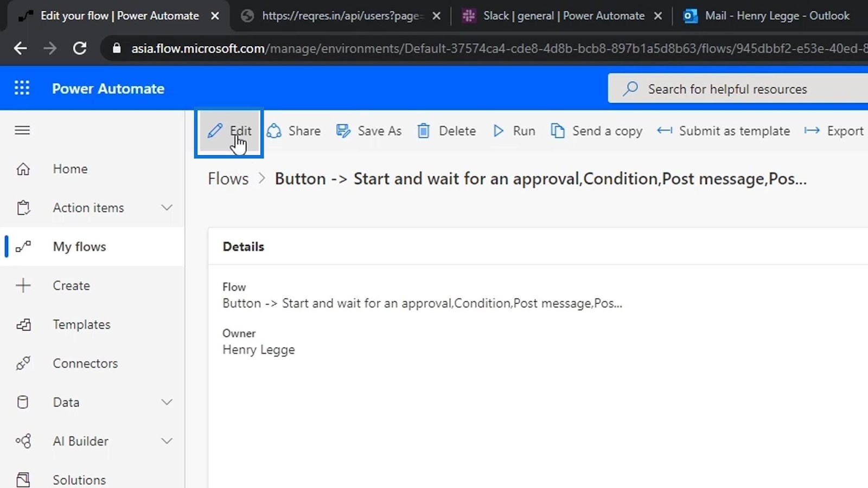This screenshot has width=868, height=488.
Task: Collapse the left navigation hamburger menu
Action: click(22, 130)
